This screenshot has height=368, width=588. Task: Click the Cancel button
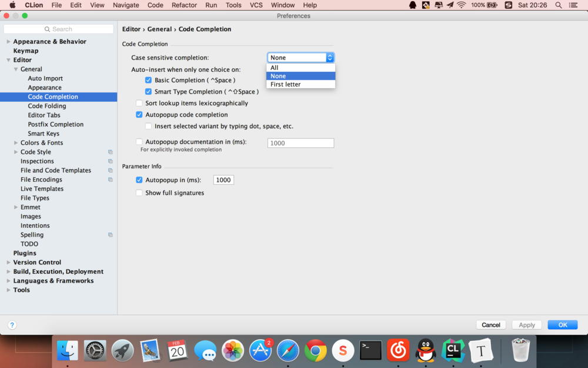coord(491,325)
